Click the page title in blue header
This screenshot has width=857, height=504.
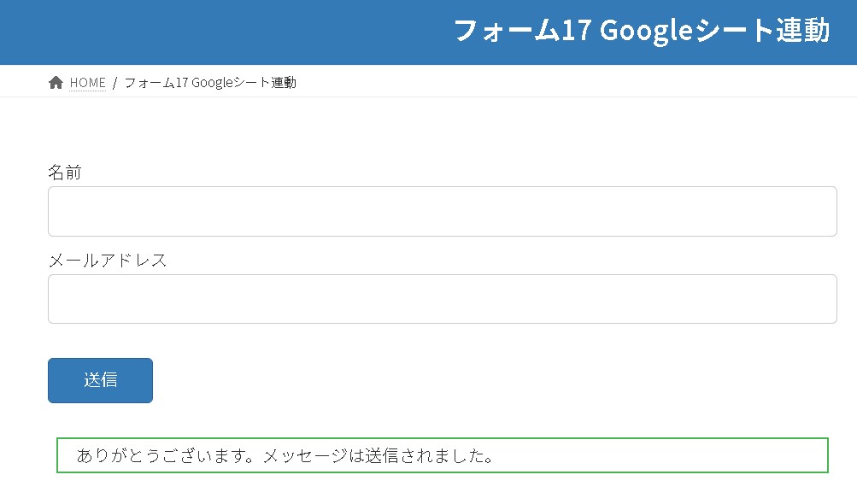tap(641, 32)
